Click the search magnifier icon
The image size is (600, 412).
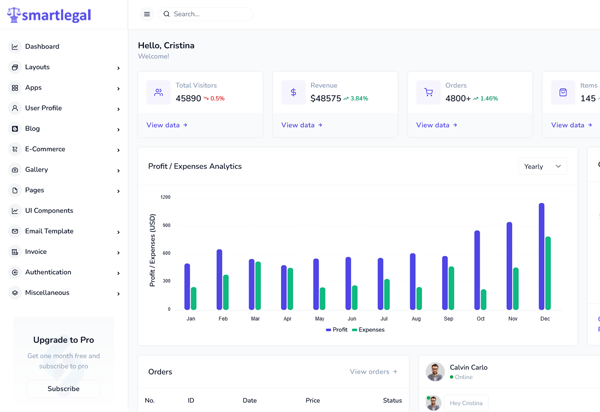pos(167,14)
